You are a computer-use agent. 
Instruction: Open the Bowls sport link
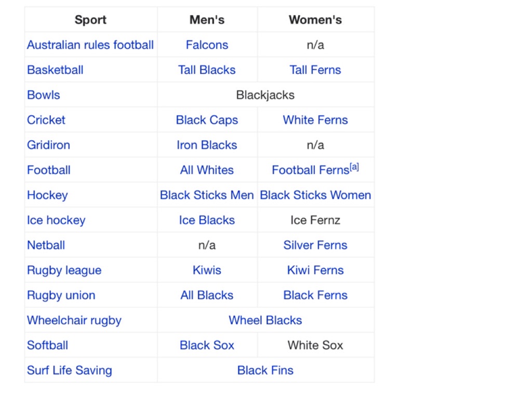coord(44,95)
